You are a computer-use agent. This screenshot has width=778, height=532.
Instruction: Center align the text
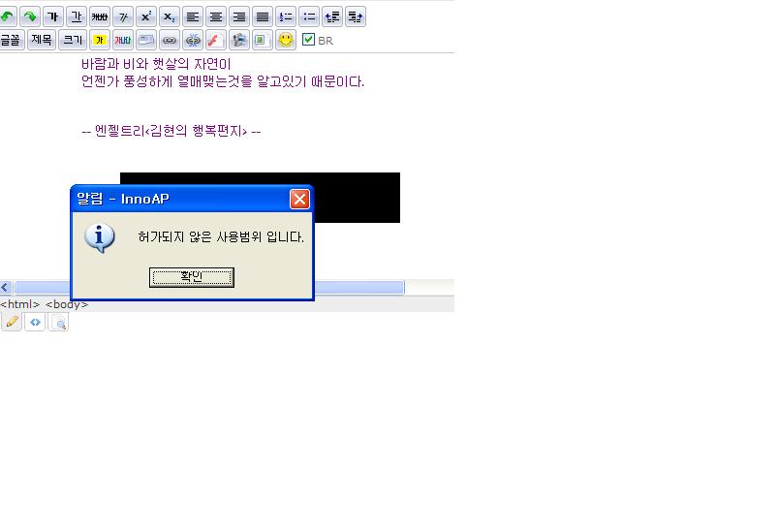(215, 16)
